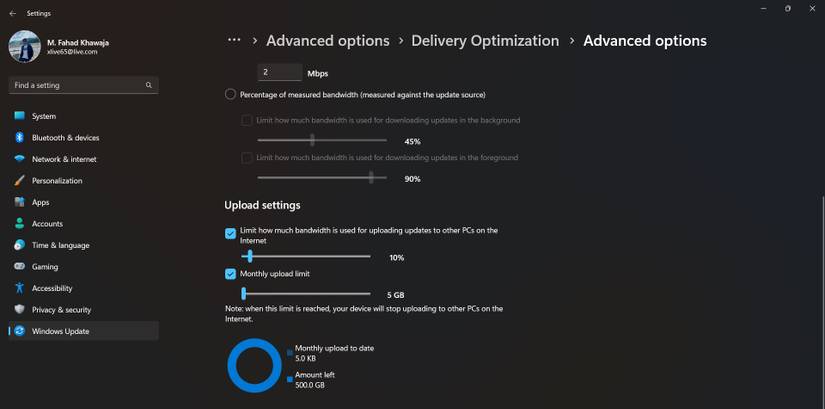Toggle upload bandwidth limit checkbox
This screenshot has width=825, height=409.
[x=231, y=233]
